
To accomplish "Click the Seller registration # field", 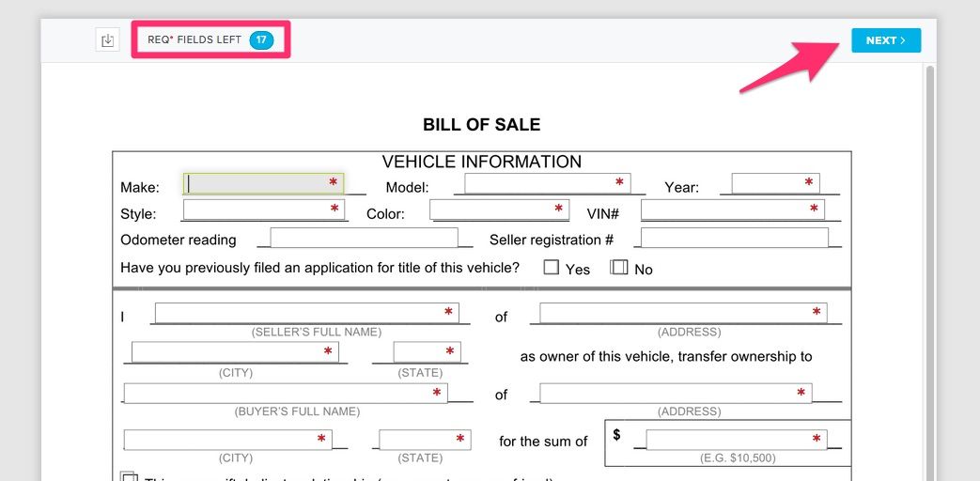I will [x=735, y=238].
